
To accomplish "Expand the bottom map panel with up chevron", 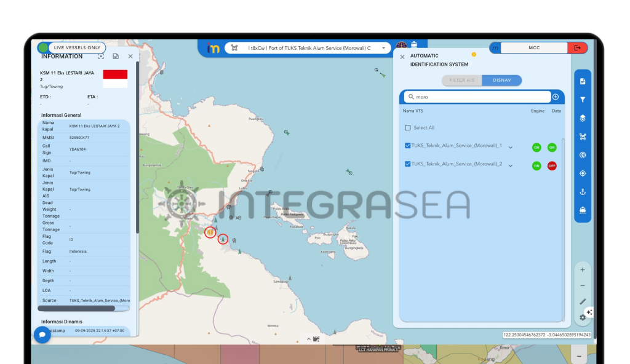I will pyautogui.click(x=309, y=339).
